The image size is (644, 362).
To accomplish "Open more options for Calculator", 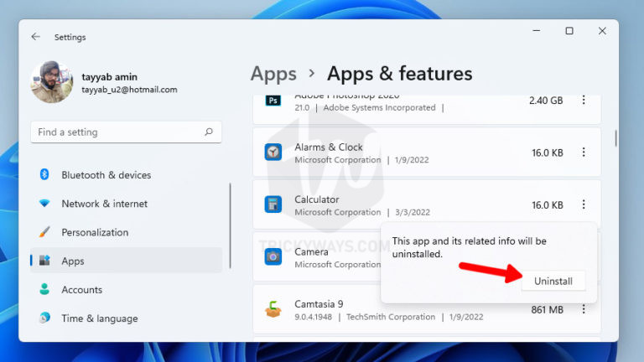I will 584,204.
